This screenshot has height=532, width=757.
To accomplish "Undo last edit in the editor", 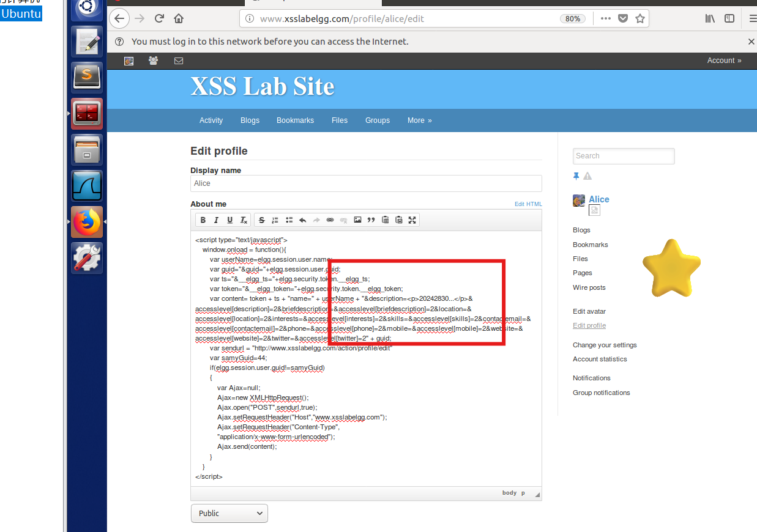I will pos(302,220).
